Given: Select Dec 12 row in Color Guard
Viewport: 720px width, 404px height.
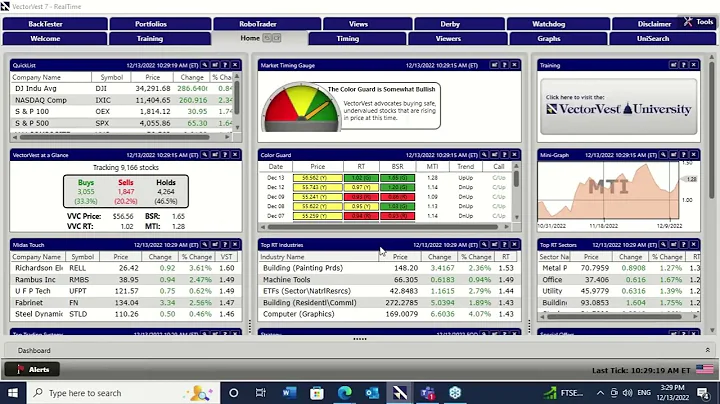Looking at the screenshot, I should point(386,187).
